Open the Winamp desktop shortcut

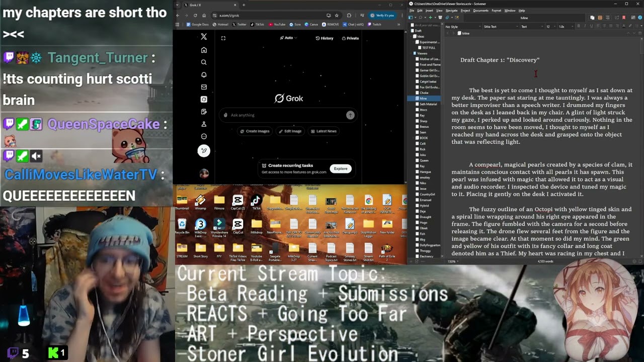[x=200, y=202]
